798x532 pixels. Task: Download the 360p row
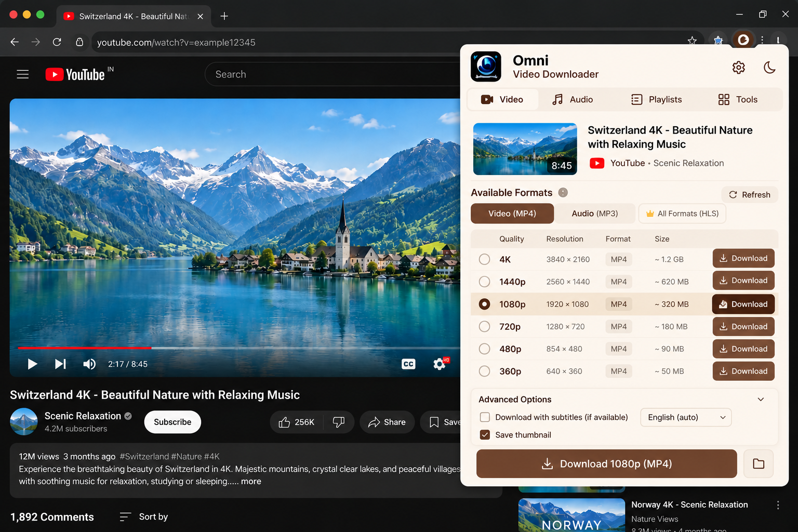[743, 371]
